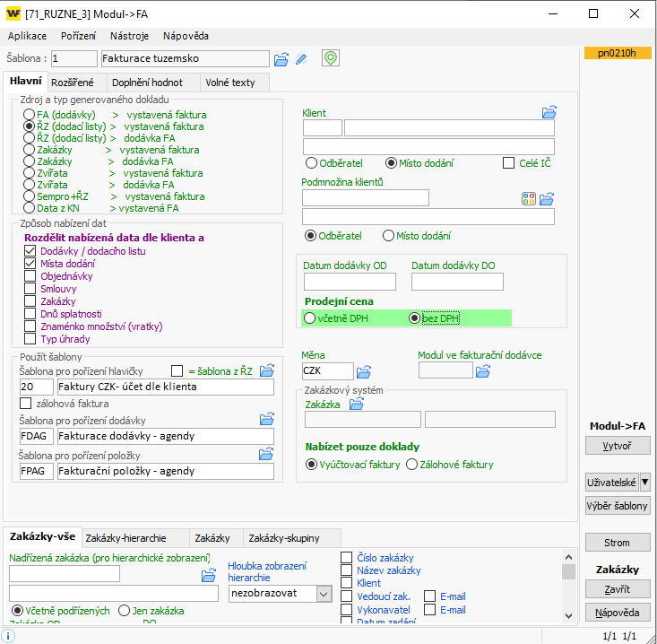Open folder for Šablona pro pořízení položky

pyautogui.click(x=266, y=454)
